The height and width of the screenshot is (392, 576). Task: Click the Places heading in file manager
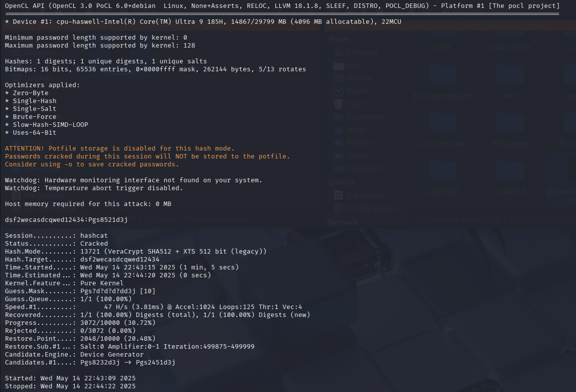tap(339, 39)
